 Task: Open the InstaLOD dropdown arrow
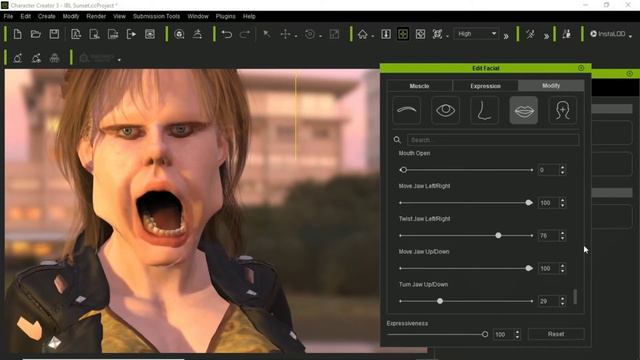631,36
